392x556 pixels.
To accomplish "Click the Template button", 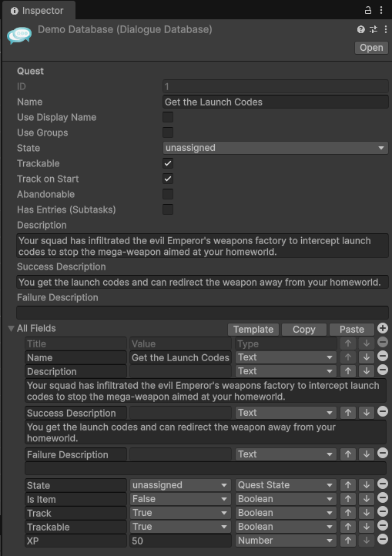I will point(253,330).
